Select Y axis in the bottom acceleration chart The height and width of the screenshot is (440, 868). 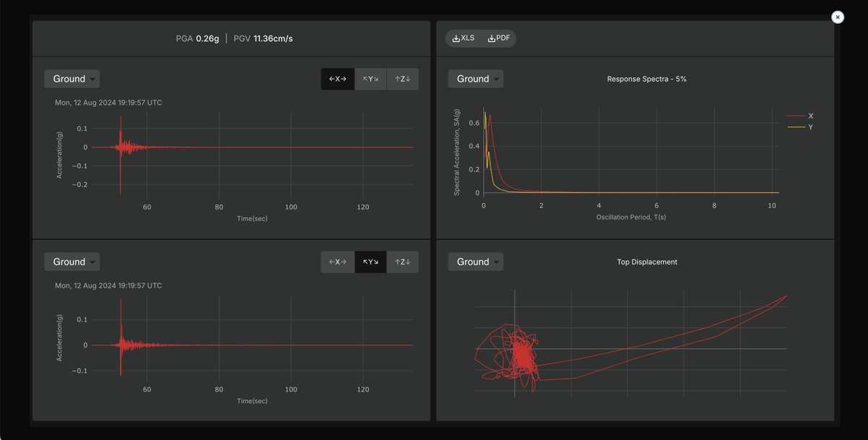pyautogui.click(x=370, y=262)
